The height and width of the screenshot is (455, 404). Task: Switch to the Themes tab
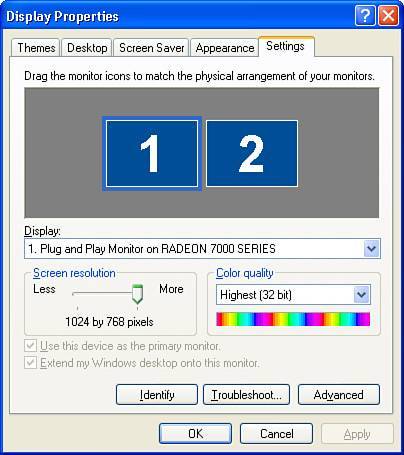tap(36, 48)
